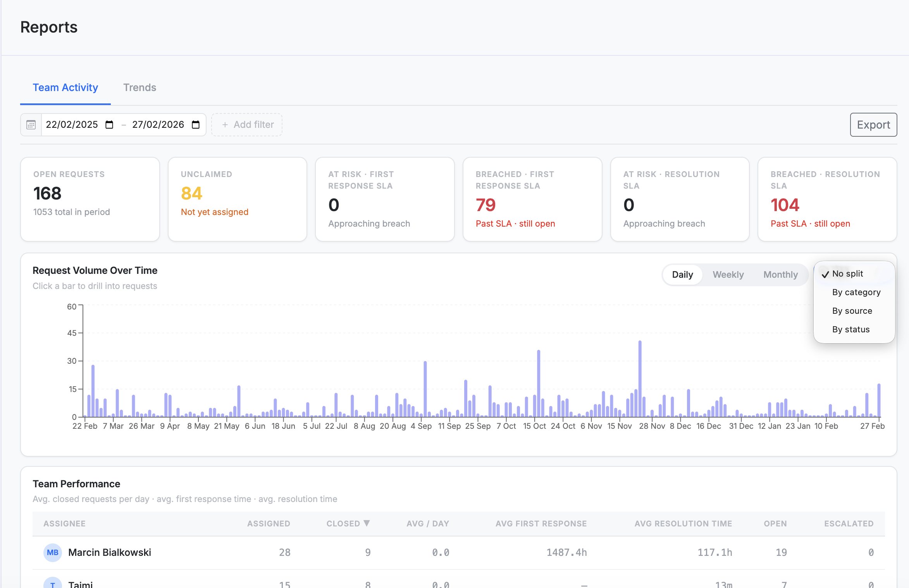Viewport: 909px width, 588px height.
Task: Choose the No split option
Action: pos(854,273)
